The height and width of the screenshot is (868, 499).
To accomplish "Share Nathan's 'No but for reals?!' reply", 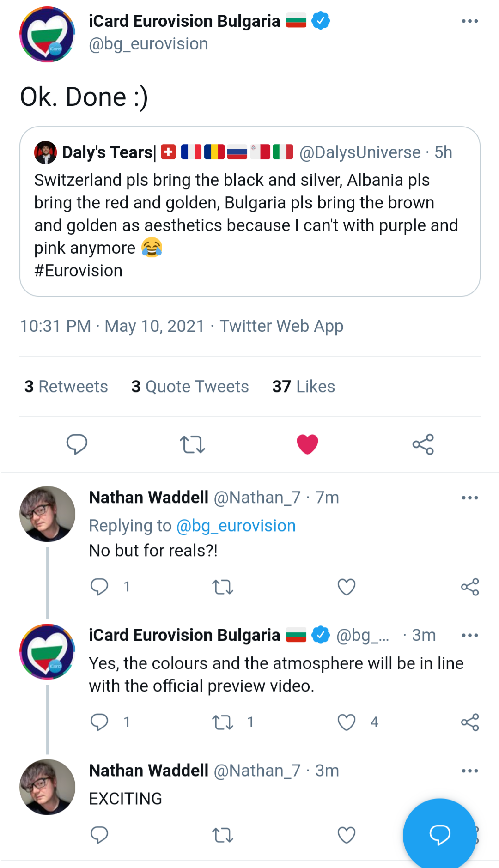I will [470, 587].
